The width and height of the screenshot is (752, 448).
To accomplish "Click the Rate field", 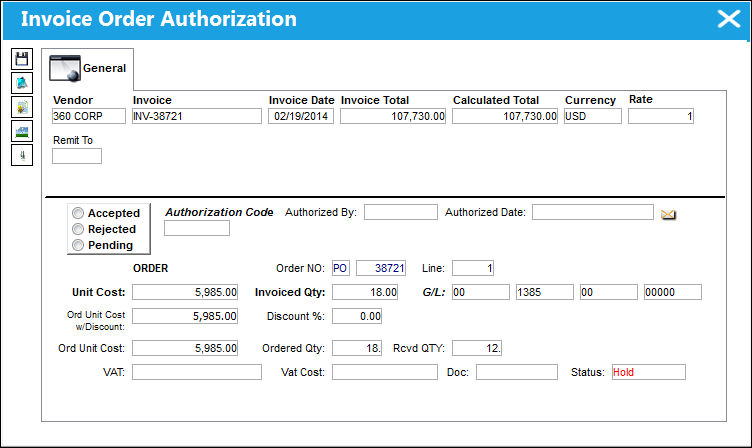I will [661, 116].
